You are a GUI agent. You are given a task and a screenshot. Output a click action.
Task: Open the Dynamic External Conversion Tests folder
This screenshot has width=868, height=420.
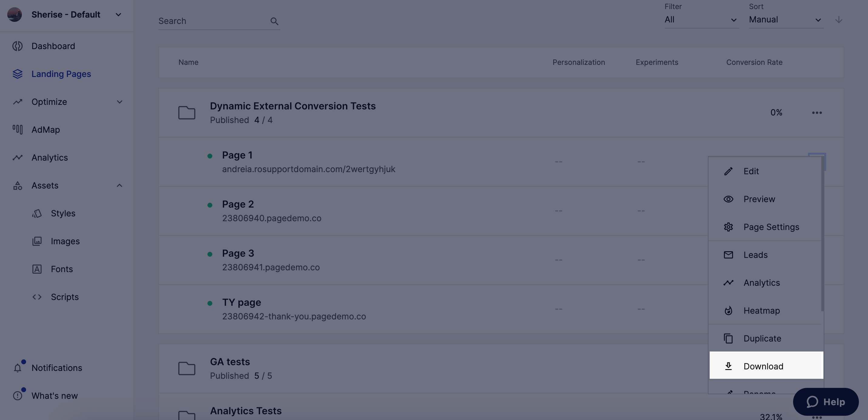(292, 106)
